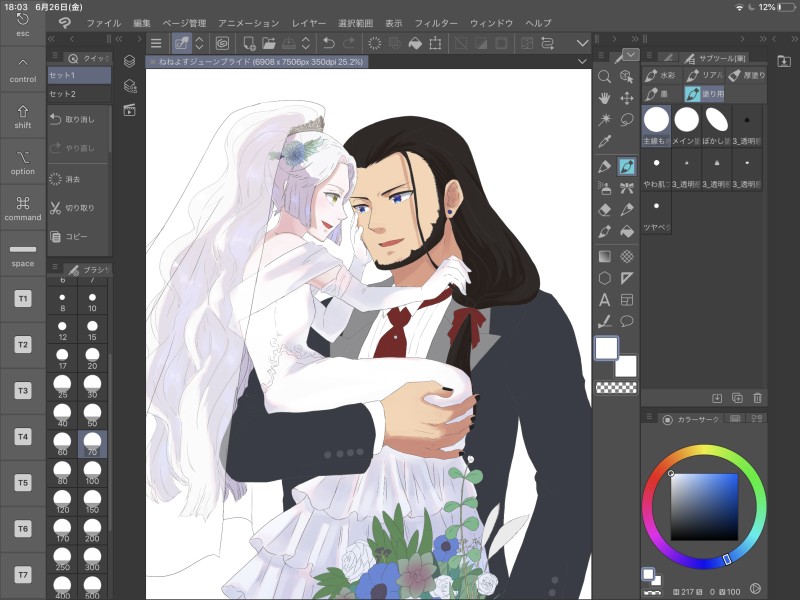This screenshot has width=800, height=600.
Task: Switch to the セット2 quick access tab
Action: click(79, 94)
